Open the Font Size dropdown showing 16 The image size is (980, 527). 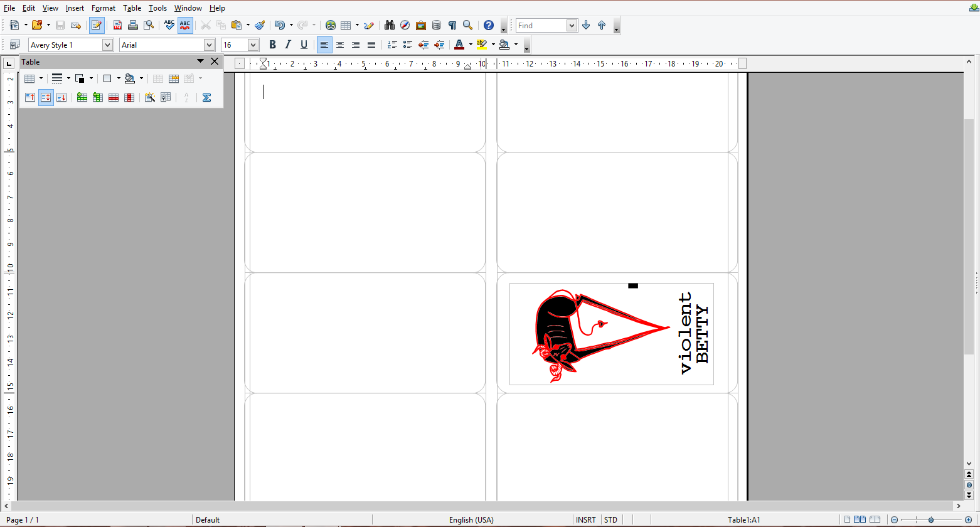coord(253,45)
